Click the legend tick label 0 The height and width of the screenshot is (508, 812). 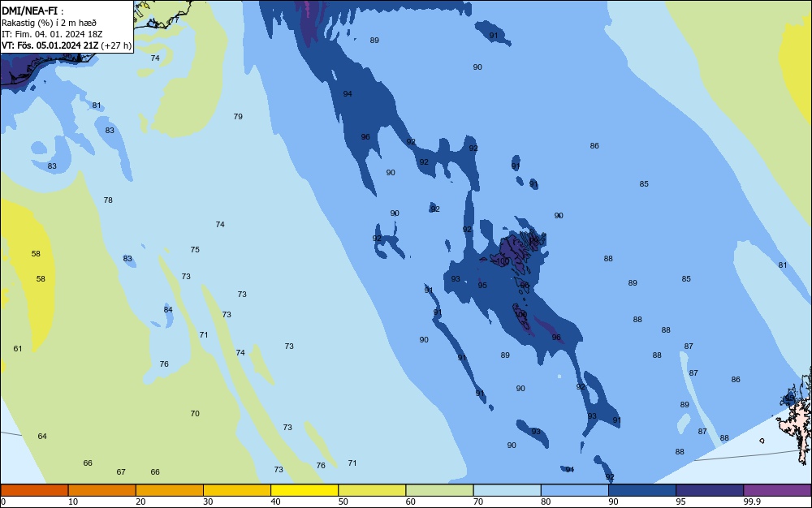[3, 502]
